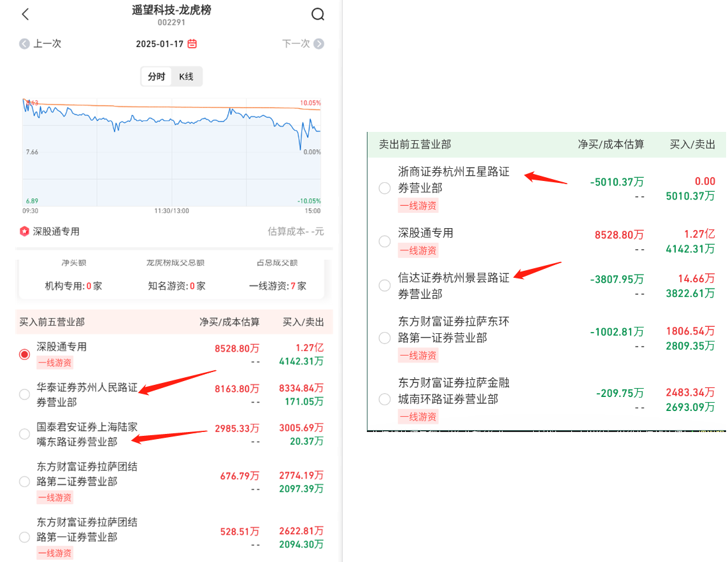Select 东方财富拉萨金融城南环路 radio button

pos(385,400)
